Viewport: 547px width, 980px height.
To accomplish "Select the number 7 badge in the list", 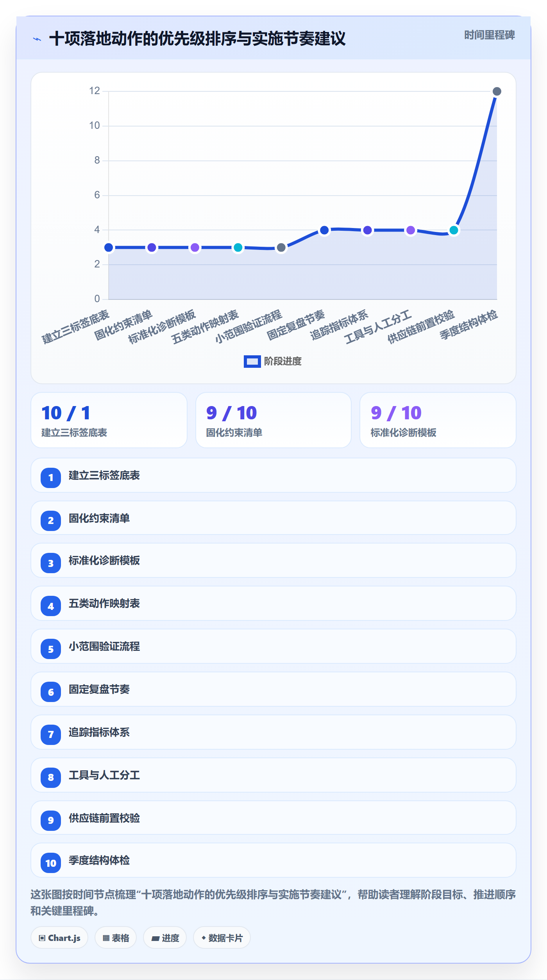I will coord(51,734).
